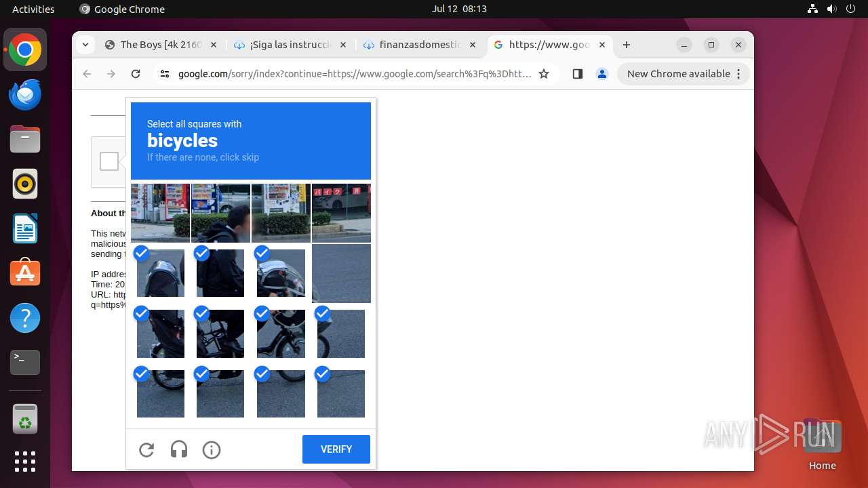Image resolution: width=868 pixels, height=488 pixels.
Task: Open the Google Chrome app menu in top bar
Action: click(x=122, y=9)
